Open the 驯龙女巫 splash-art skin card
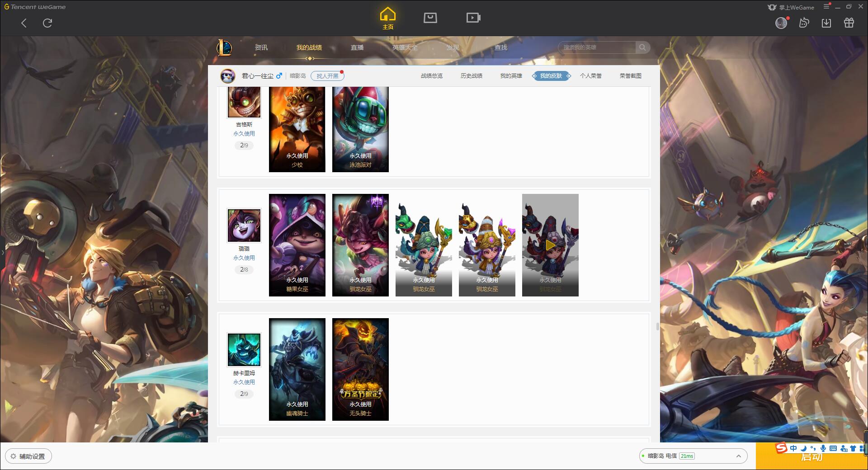The height and width of the screenshot is (470, 868). pos(360,245)
